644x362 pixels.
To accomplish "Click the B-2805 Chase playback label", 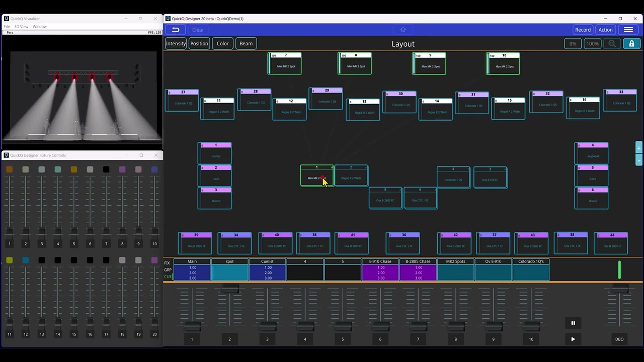I will (418, 261).
